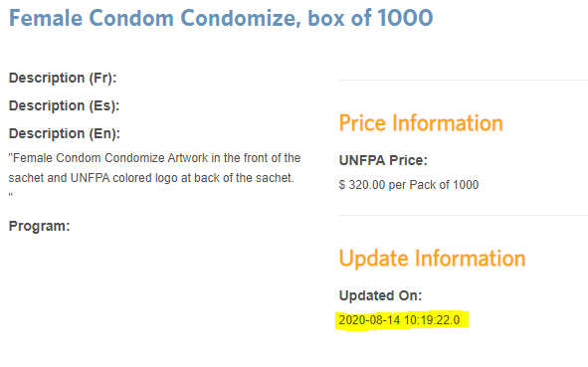Image resolution: width=588 pixels, height=367 pixels.
Task: Click the word 'Artwork' in the description
Action: (x=187, y=158)
